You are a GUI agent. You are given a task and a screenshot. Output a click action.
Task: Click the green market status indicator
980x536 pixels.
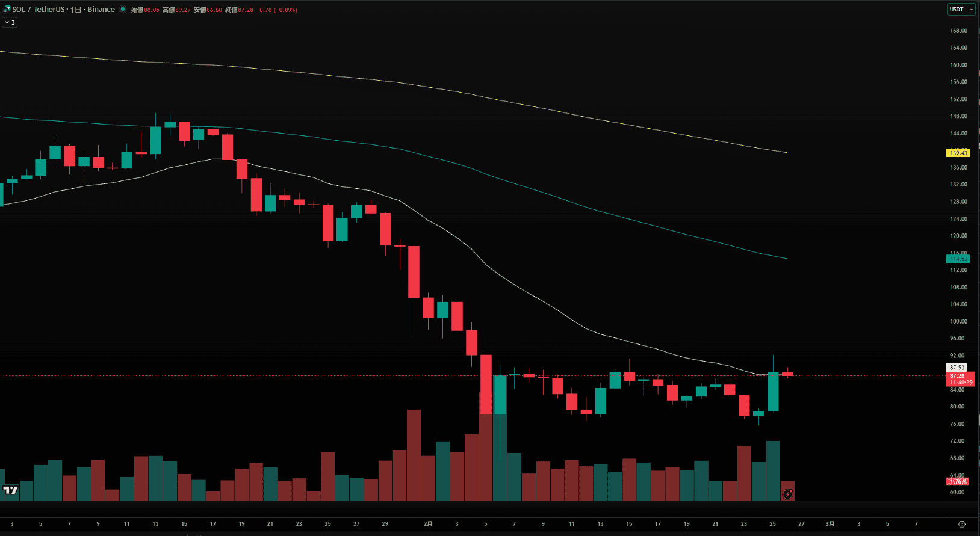pyautogui.click(x=123, y=10)
